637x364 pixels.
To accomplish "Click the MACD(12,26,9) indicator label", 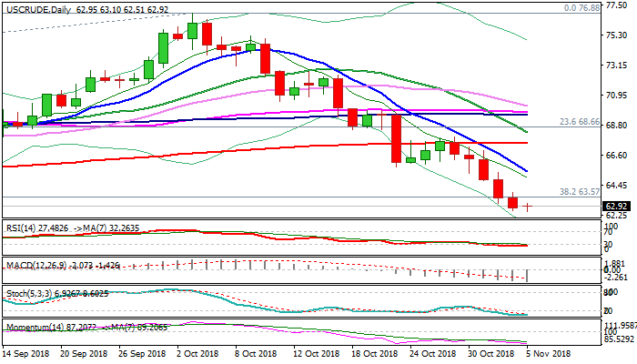I will pyautogui.click(x=29, y=265).
